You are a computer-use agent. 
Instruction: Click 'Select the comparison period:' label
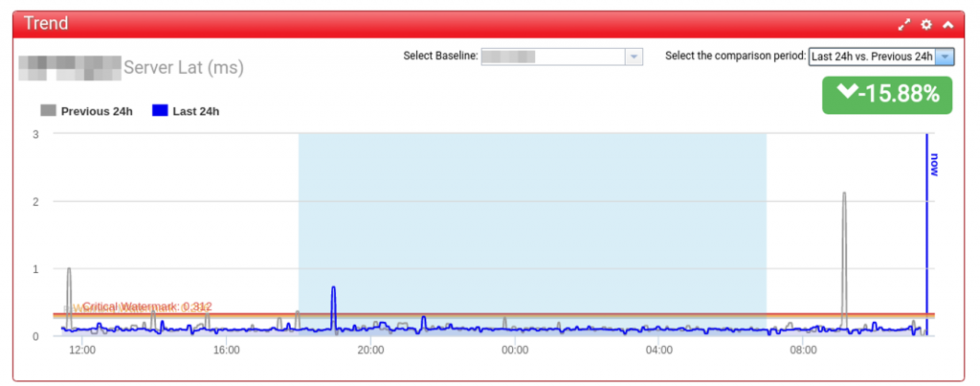tap(736, 56)
